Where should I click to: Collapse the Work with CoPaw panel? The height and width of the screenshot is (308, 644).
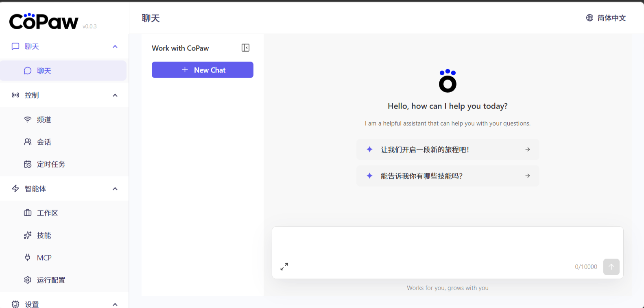245,48
